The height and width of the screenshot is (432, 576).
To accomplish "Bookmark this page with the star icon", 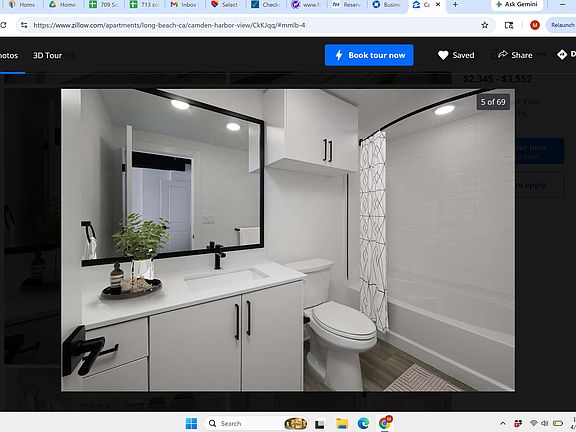I will (485, 25).
